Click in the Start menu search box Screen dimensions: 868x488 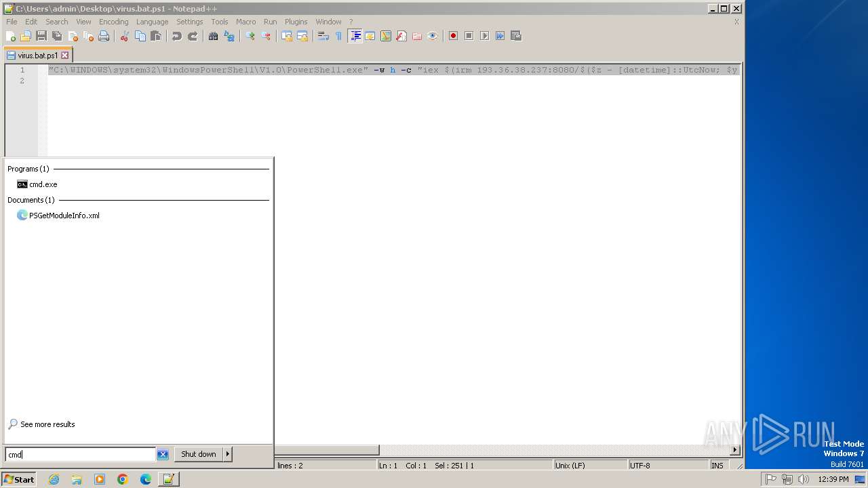81,455
